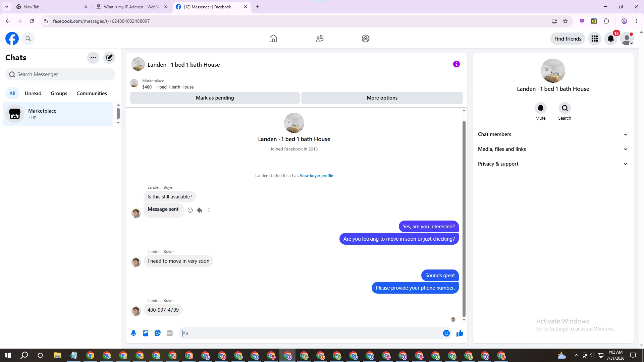This screenshot has height=362, width=644.
Task: Click the address bar URL
Action: pos(101,21)
